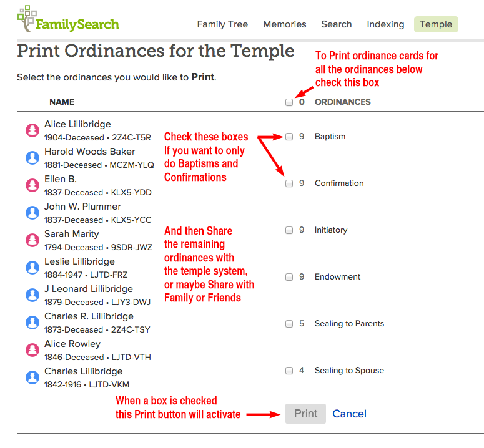This screenshot has width=484, height=448.
Task: Open Sarah Marity's name
Action: (x=72, y=234)
